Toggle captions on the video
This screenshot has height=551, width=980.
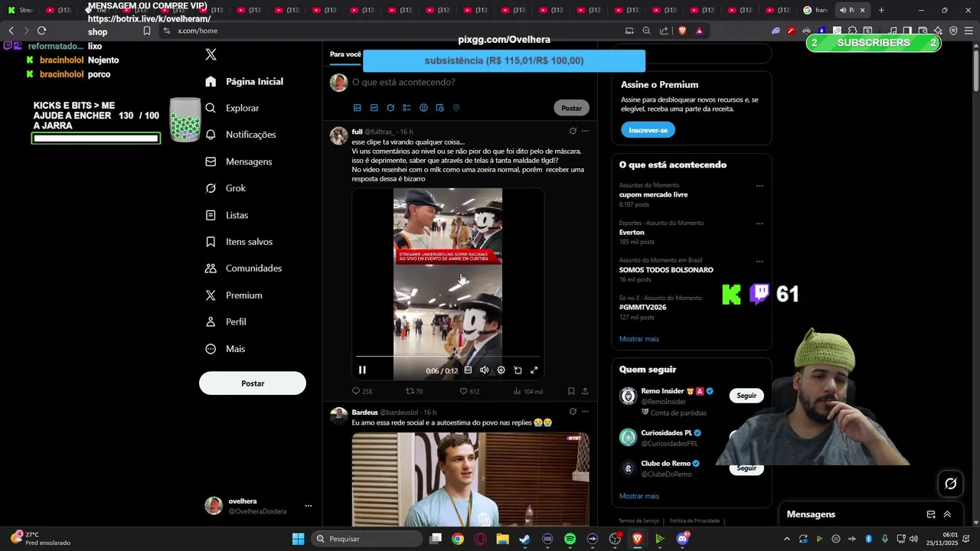pyautogui.click(x=468, y=370)
